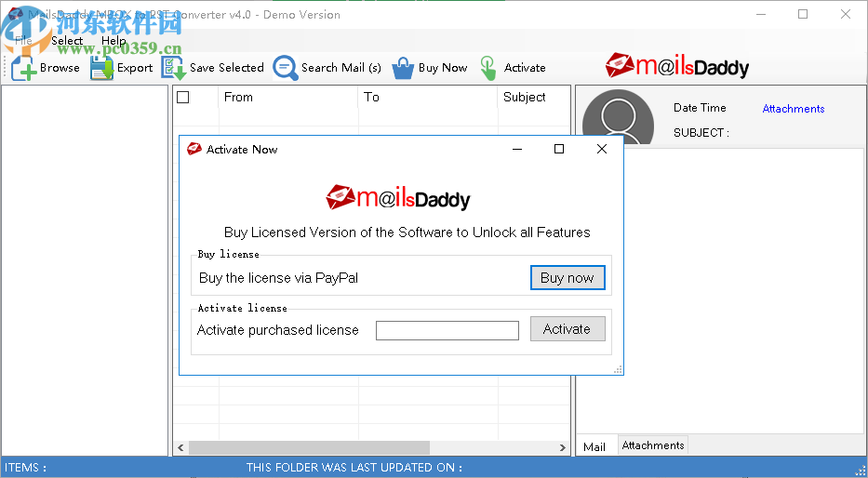
Task: Open the Help menu
Action: tap(114, 40)
